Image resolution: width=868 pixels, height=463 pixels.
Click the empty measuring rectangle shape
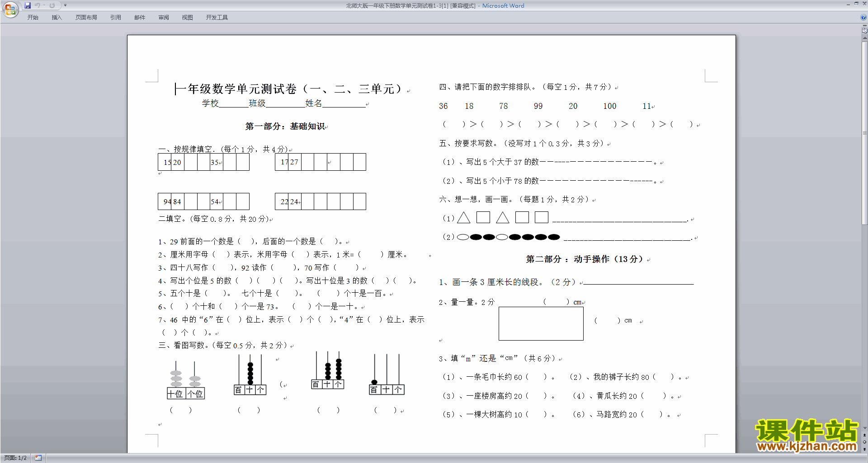coord(541,323)
